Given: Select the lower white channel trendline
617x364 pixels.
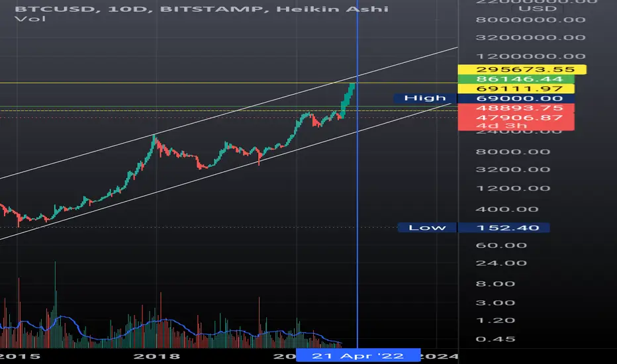Looking at the screenshot, I should (225, 171).
